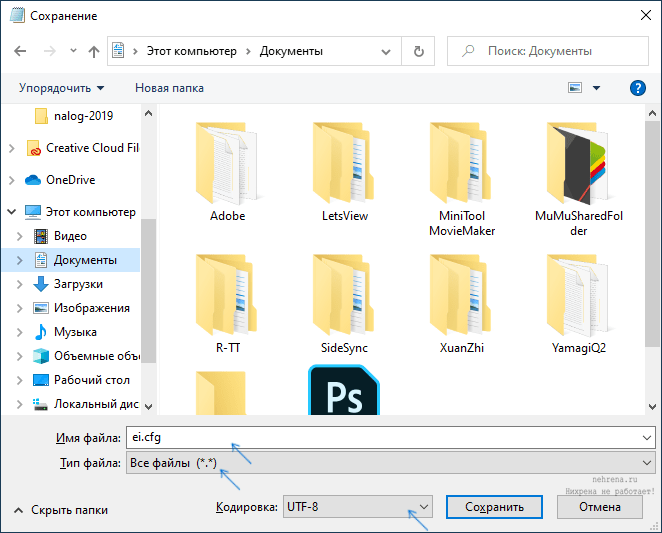
Task: Open help with the question mark icon
Action: point(638,88)
